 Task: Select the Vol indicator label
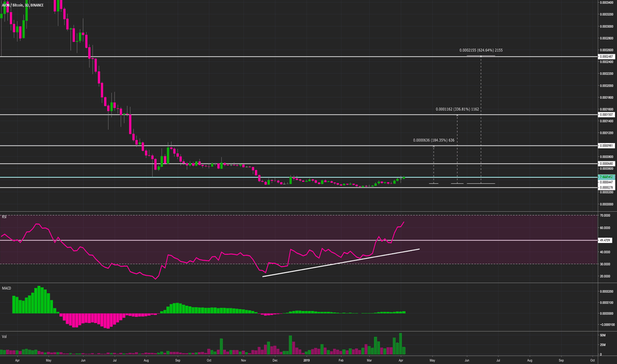[x=4, y=337]
